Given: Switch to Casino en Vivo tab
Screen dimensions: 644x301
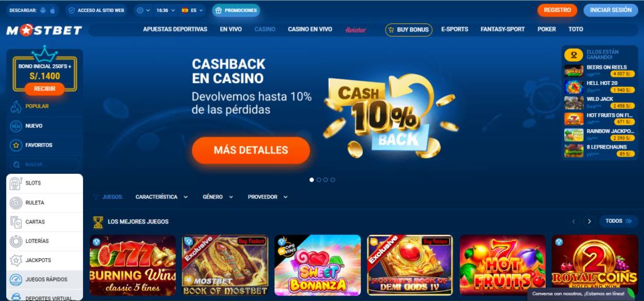Looking at the screenshot, I should (310, 30).
